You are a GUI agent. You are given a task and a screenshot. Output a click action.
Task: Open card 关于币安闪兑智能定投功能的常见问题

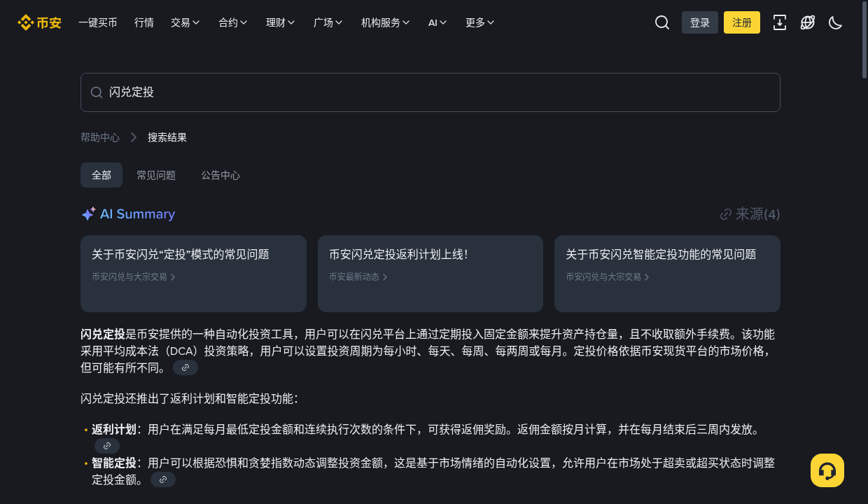click(x=667, y=274)
